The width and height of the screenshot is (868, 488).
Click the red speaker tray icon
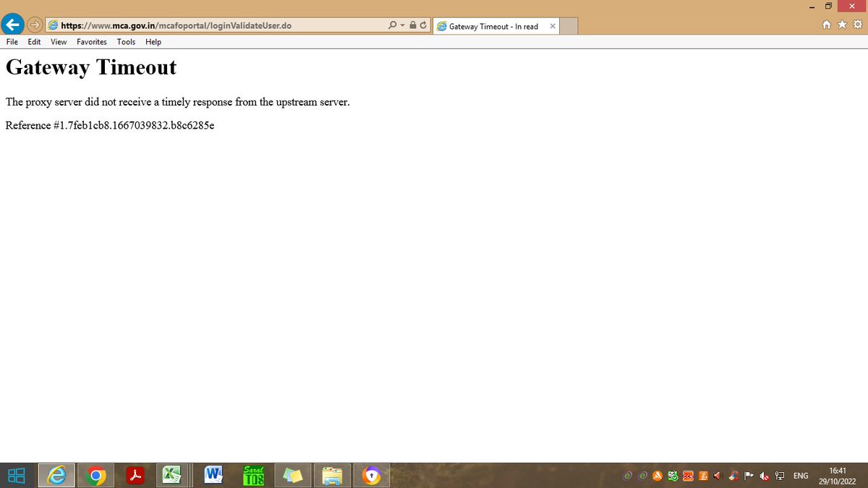718,476
